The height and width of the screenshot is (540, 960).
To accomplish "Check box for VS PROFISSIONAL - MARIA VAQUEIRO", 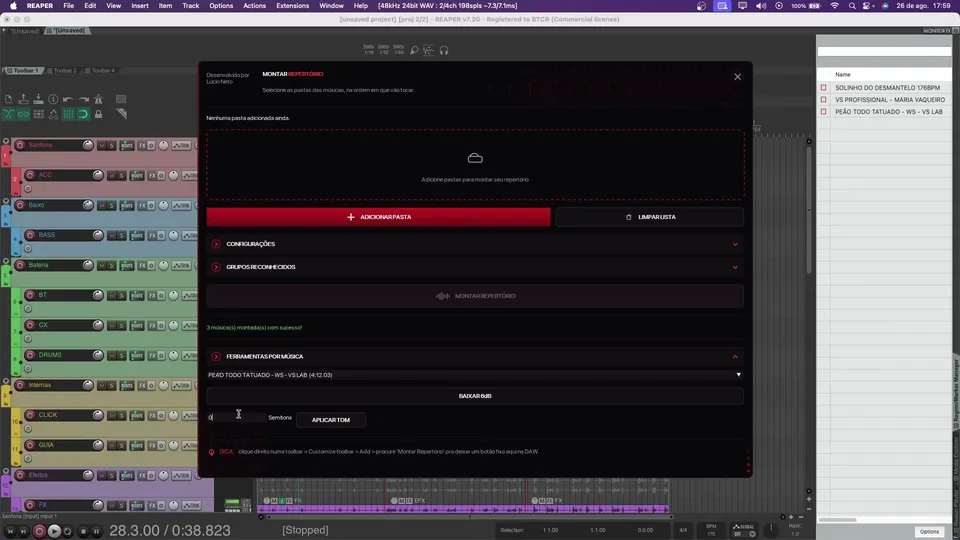I will point(823,100).
